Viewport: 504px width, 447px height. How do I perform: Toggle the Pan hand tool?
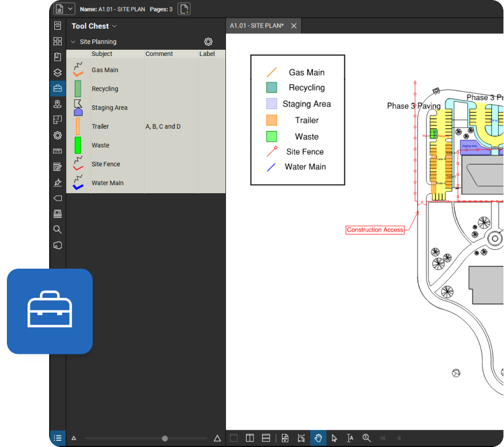click(318, 438)
